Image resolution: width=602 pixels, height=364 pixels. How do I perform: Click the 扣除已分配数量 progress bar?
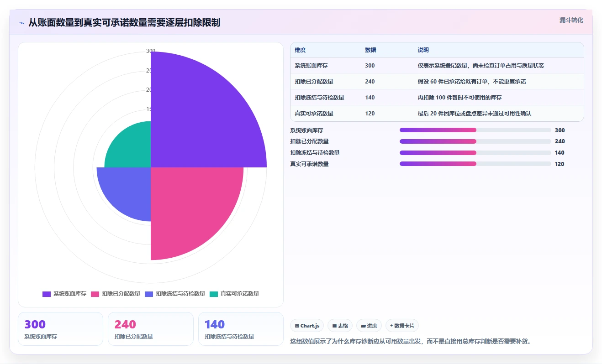tap(475, 141)
